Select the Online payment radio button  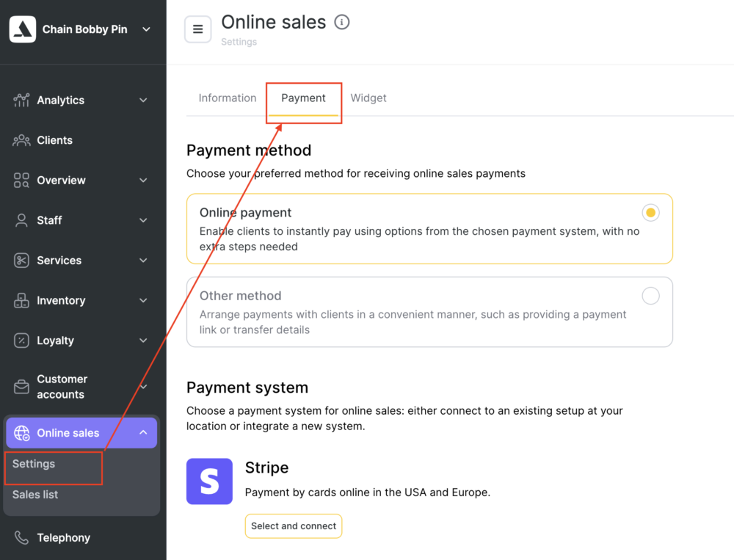tap(650, 213)
